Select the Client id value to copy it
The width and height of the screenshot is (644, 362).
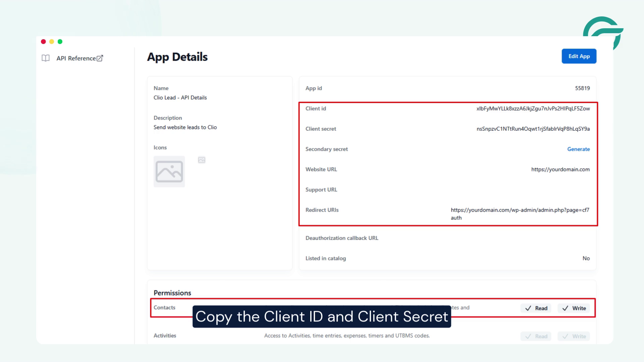(533, 108)
